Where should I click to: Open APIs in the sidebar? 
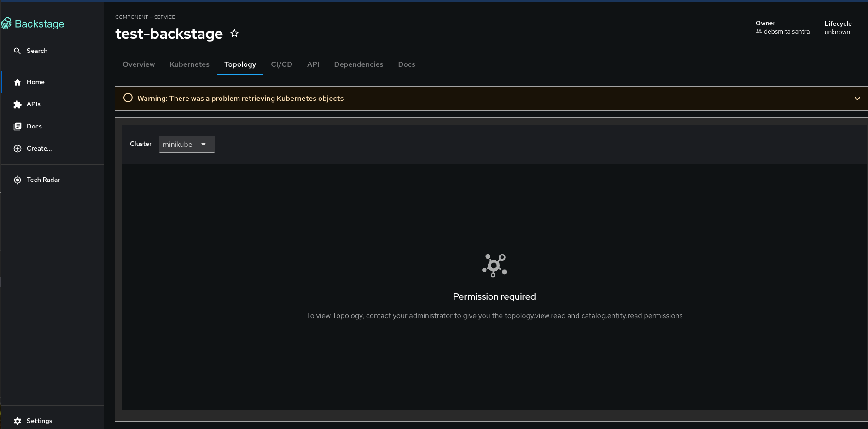[x=52, y=104]
